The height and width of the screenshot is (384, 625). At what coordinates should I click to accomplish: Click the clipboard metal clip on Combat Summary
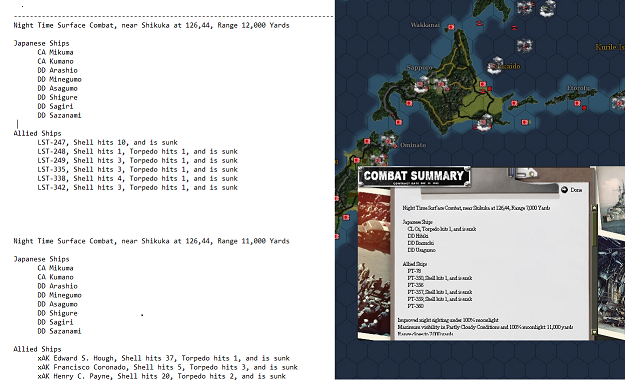tap(522, 173)
